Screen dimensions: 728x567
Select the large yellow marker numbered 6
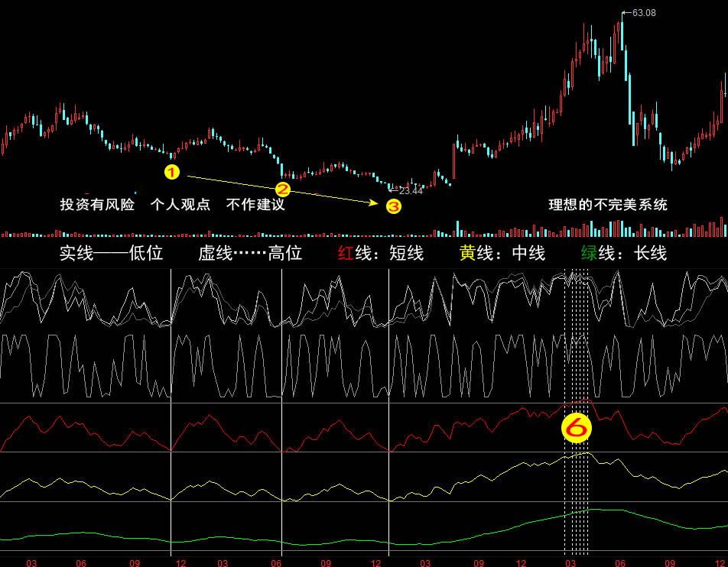click(x=577, y=429)
